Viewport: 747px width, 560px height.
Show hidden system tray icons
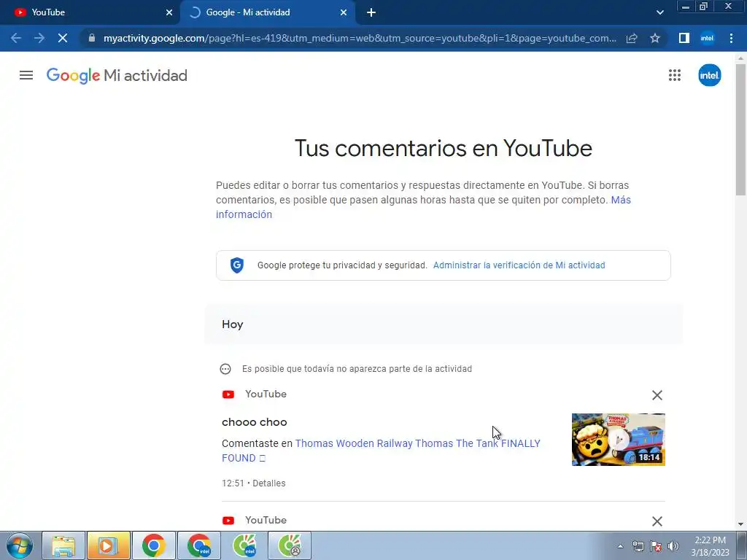pos(620,546)
